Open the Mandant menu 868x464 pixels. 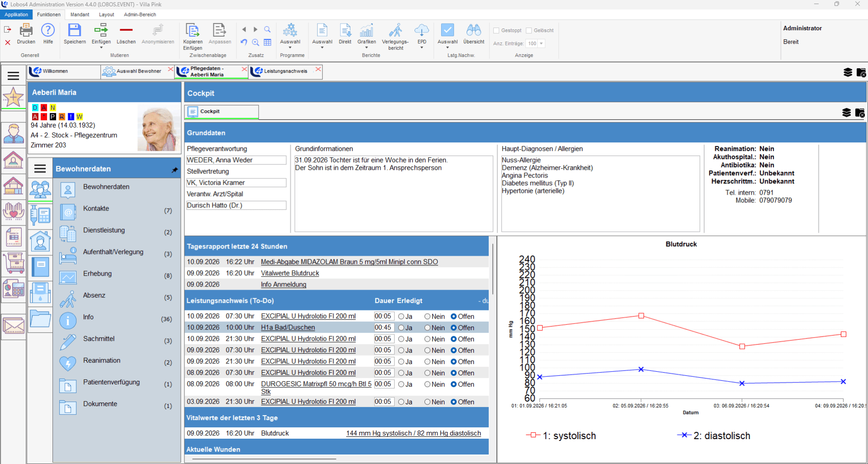(x=80, y=14)
